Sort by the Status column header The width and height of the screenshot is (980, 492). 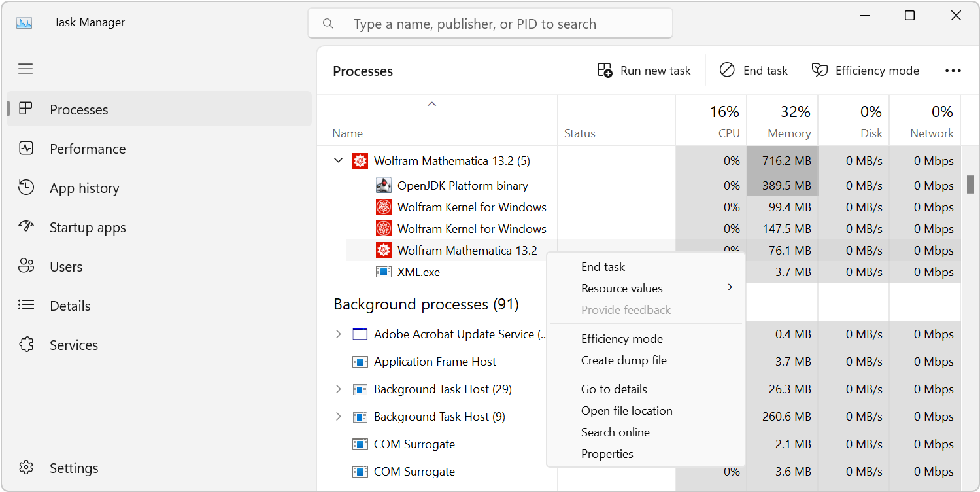[617, 120]
